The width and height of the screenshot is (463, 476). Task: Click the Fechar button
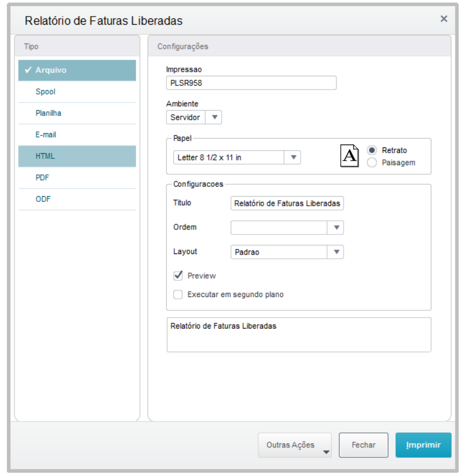tap(364, 445)
